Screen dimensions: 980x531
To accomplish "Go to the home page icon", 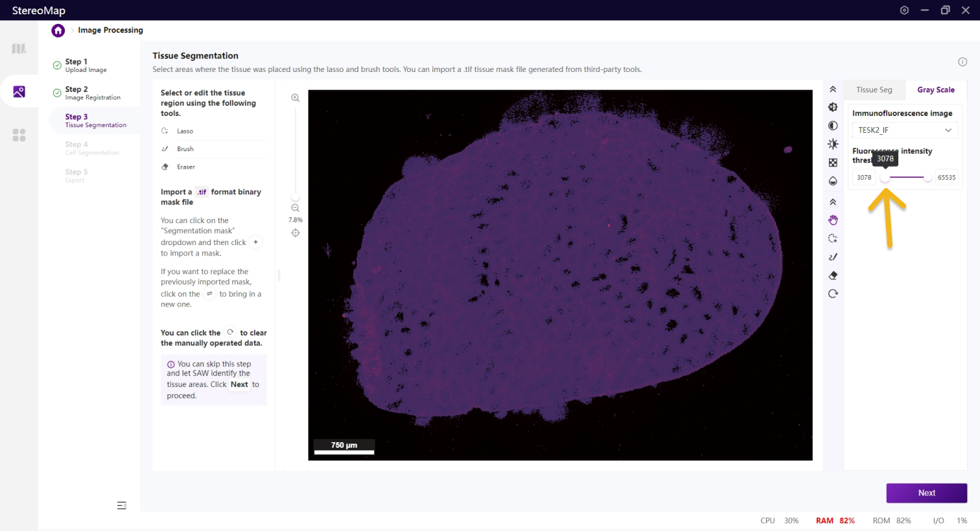I will tap(58, 30).
